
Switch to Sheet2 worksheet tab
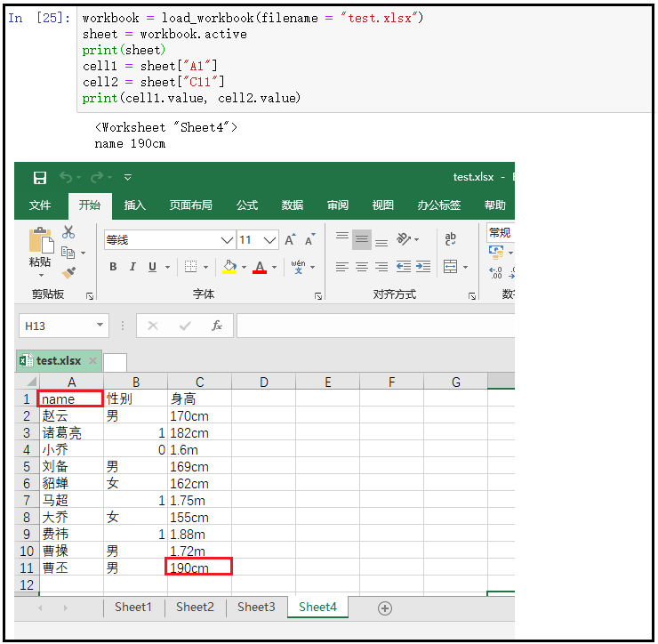(195, 608)
